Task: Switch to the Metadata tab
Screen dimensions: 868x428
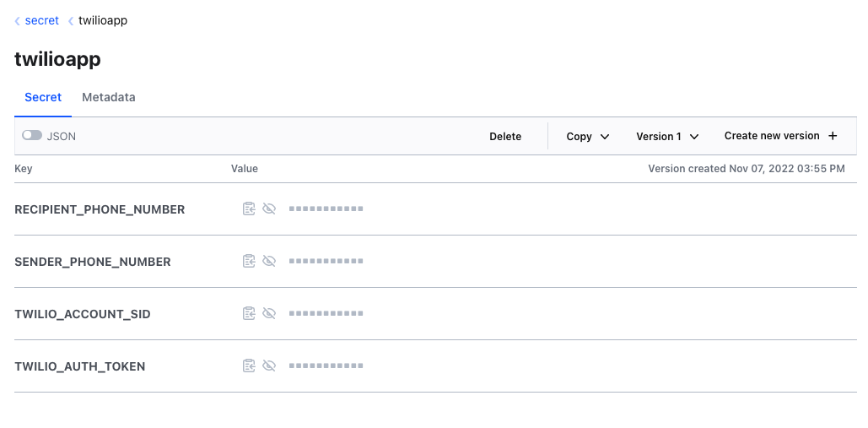Action: click(109, 97)
